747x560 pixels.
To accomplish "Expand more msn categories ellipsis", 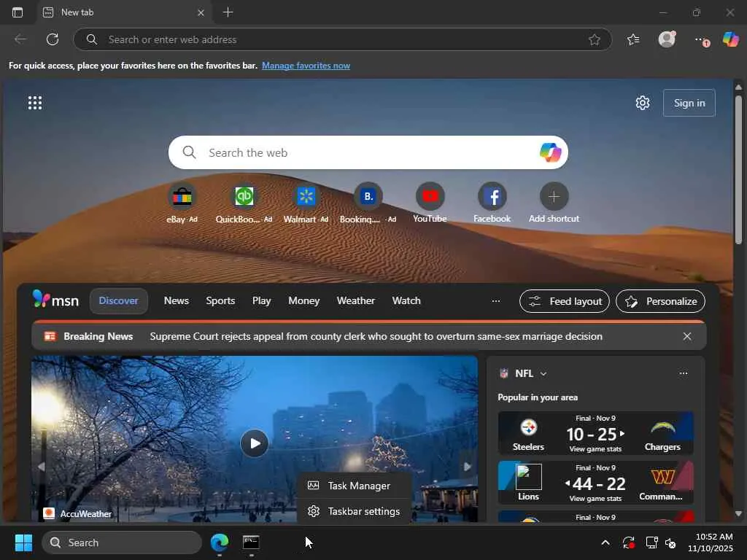I will [496, 300].
